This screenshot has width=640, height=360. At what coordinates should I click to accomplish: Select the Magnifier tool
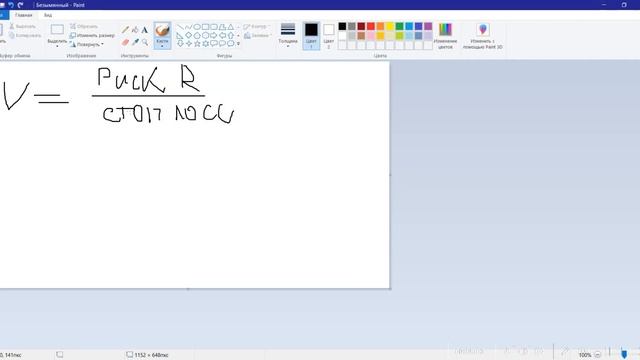145,42
